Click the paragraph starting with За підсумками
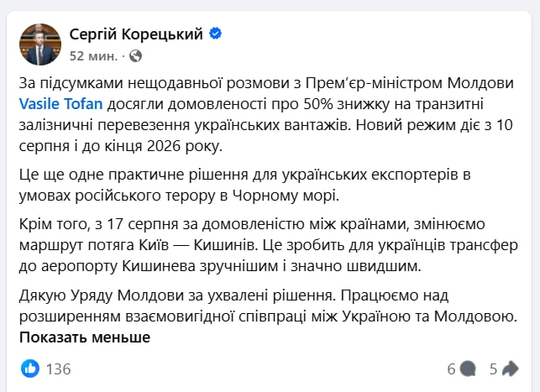 tap(266, 115)
